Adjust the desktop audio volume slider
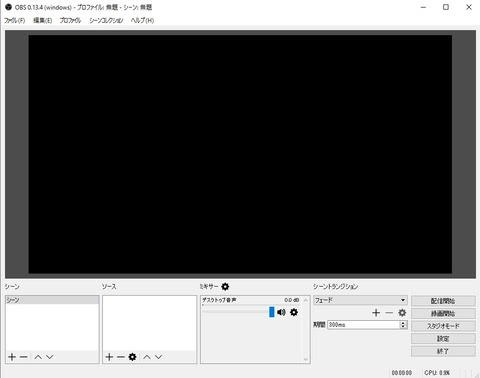Image resolution: width=480 pixels, height=378 pixels. pos(272,312)
